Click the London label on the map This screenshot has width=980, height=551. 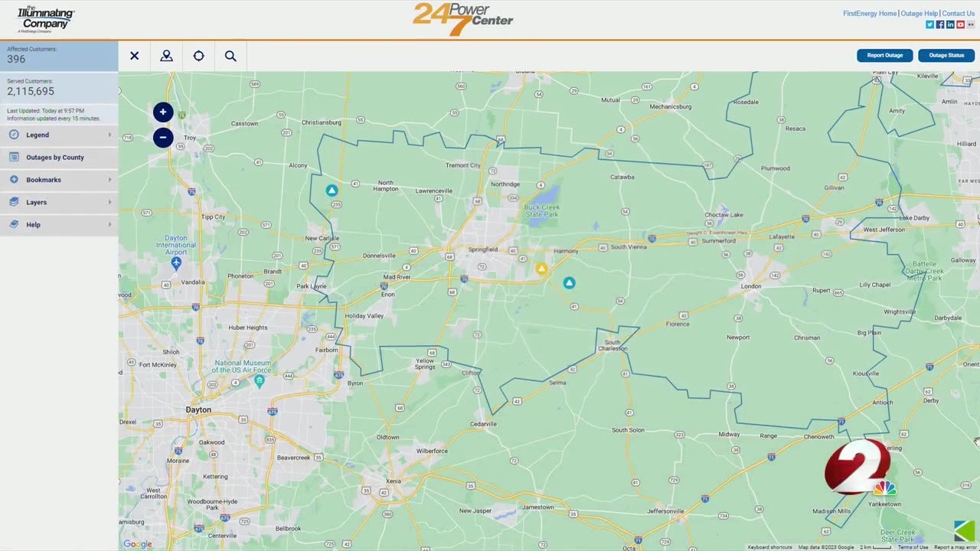[x=751, y=286]
